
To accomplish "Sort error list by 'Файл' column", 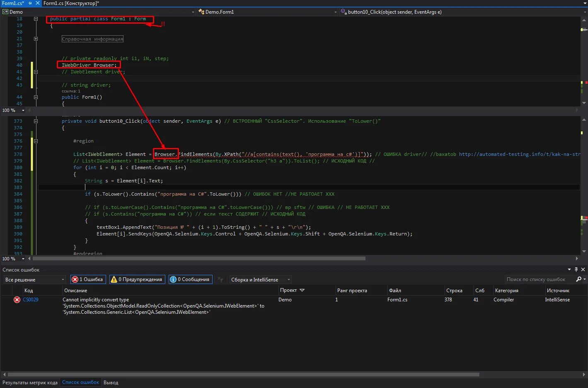I will pos(395,291).
